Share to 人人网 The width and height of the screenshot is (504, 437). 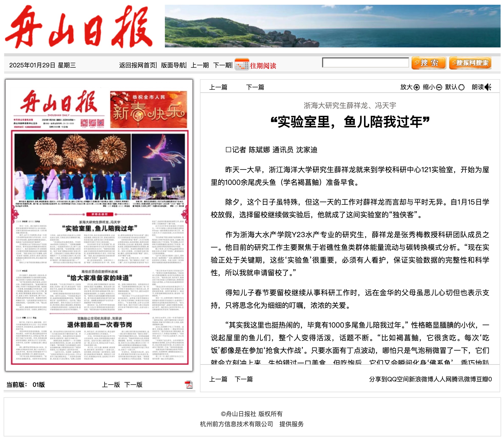pos(442,379)
